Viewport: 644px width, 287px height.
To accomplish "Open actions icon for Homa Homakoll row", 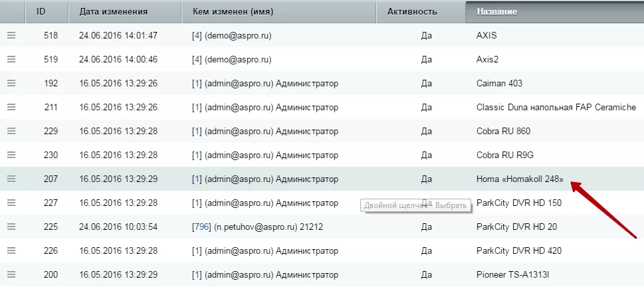I will click(11, 179).
